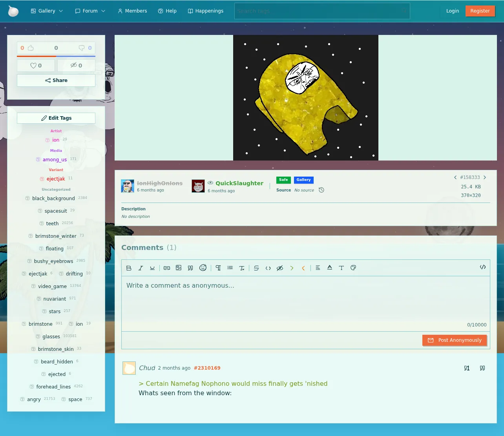Switch editor to source code view
The width and height of the screenshot is (504, 436).
(483, 267)
